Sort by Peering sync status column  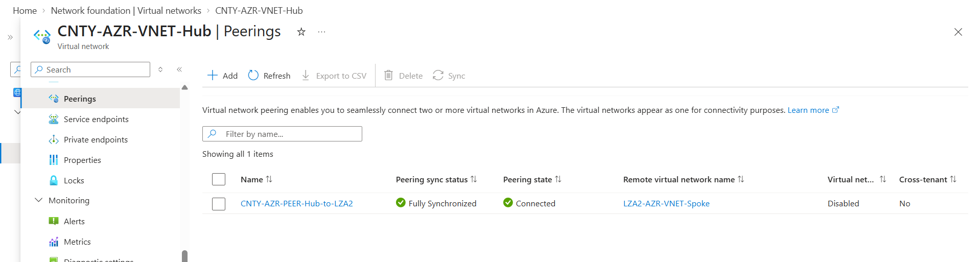click(436, 179)
